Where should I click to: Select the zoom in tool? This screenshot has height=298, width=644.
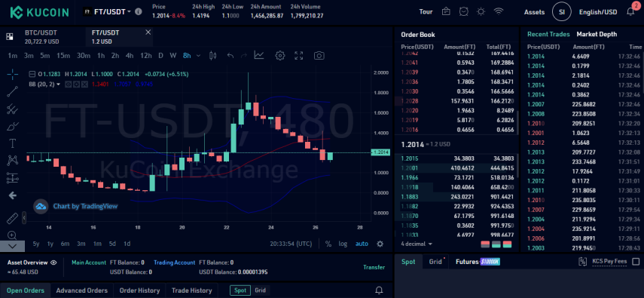pyautogui.click(x=12, y=235)
